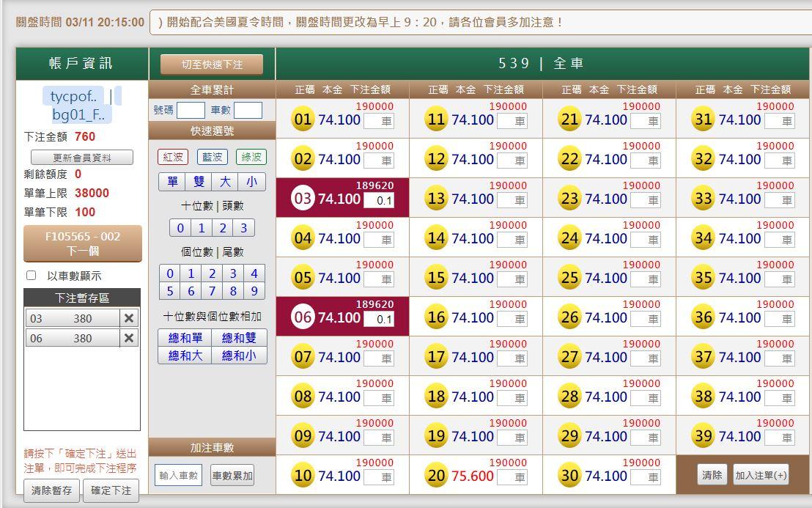This screenshot has height=508, width=812.
Task: Confirm bets with 確定下注
Action: pos(111,490)
